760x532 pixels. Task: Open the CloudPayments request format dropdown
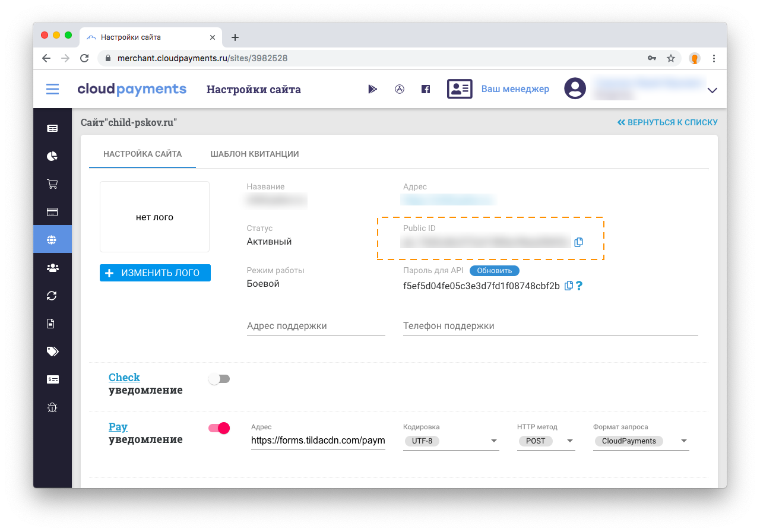[641, 441]
